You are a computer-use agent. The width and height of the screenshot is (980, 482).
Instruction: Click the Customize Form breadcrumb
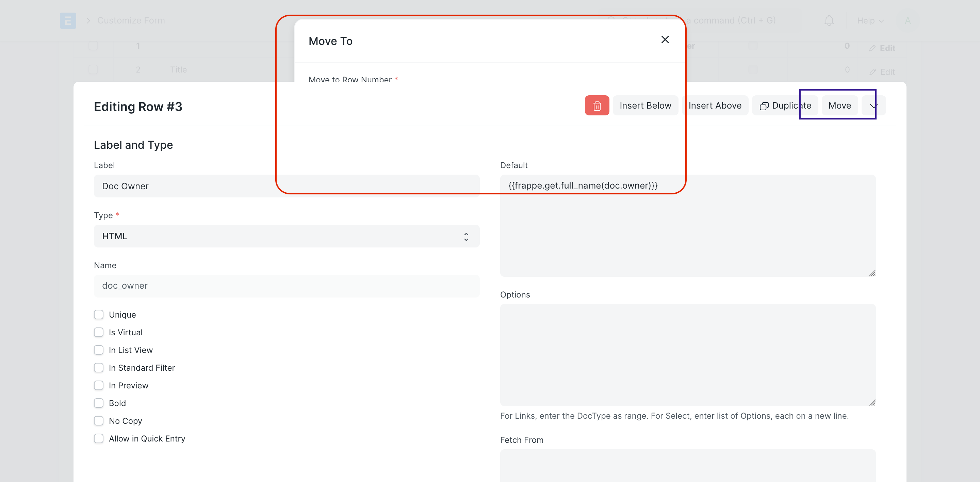[x=131, y=20]
